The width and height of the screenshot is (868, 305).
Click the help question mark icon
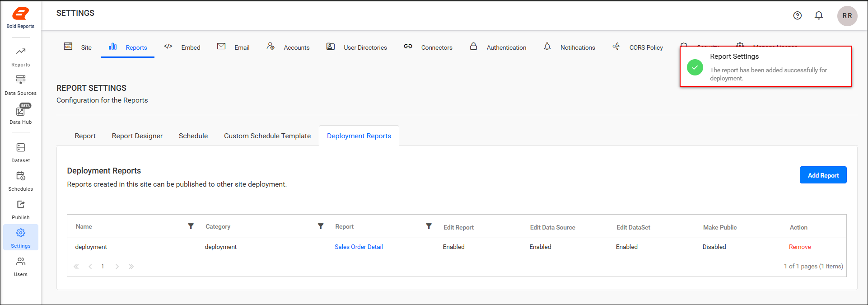798,15
